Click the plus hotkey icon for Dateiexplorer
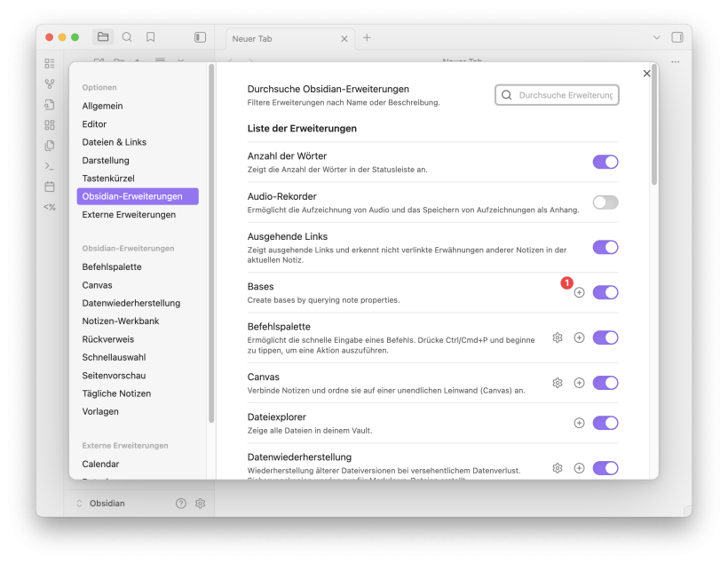This screenshot has height=564, width=728. pos(579,423)
